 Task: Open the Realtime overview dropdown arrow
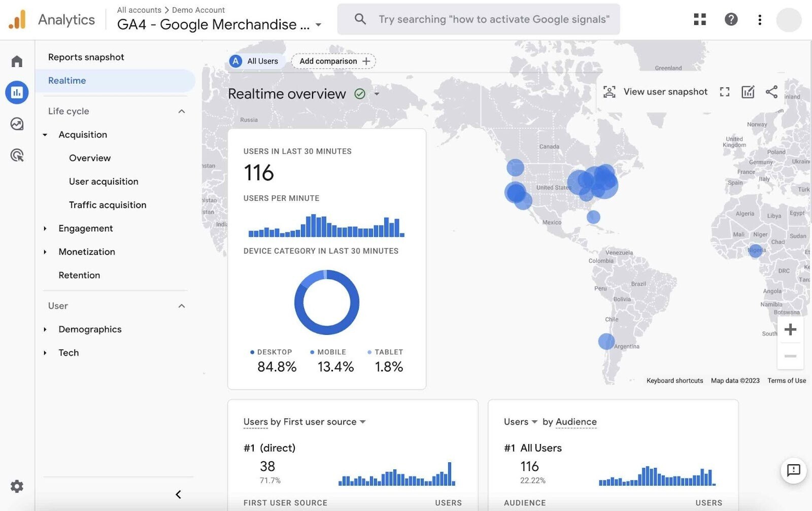377,94
